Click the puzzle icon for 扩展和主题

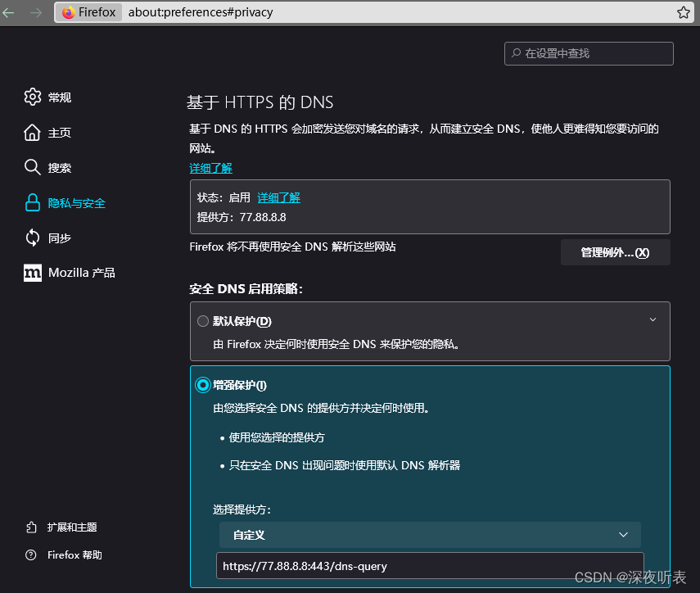(31, 527)
